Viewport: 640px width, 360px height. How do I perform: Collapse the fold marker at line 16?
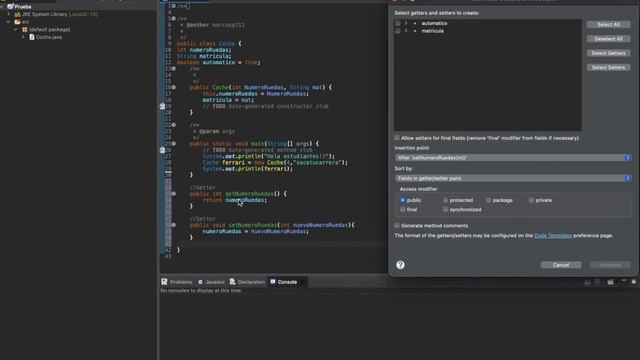click(174, 87)
